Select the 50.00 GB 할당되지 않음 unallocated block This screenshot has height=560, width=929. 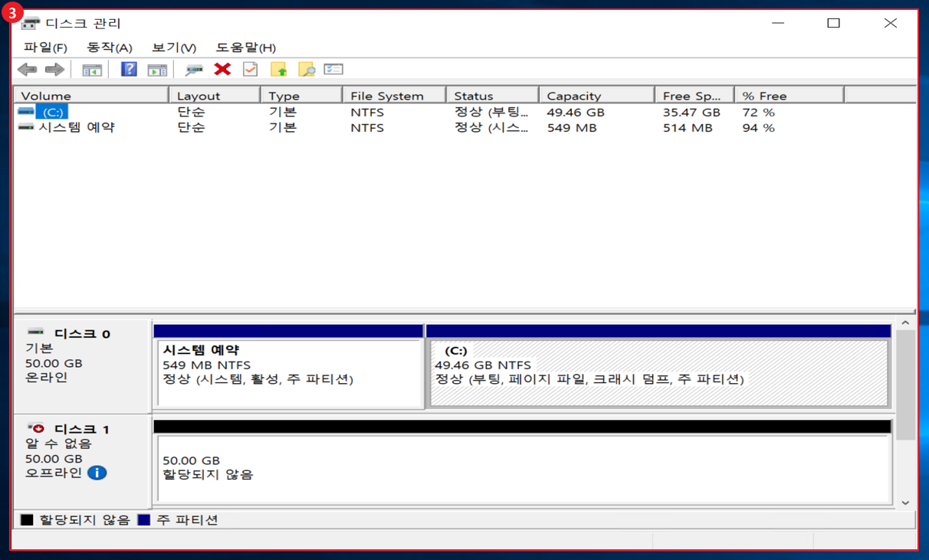(523, 462)
